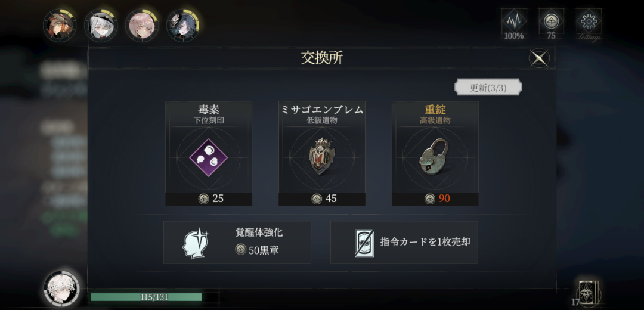Click 指令カードを1枚売却 sell card button
This screenshot has height=310, width=644.
point(404,242)
